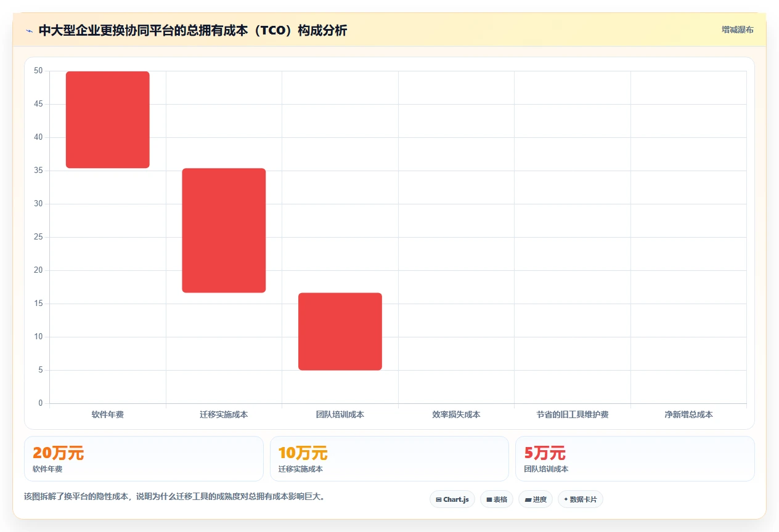Click the 10万元 迁移实施成本 data card
Viewport: 779px width, 532px height.
pos(389,459)
